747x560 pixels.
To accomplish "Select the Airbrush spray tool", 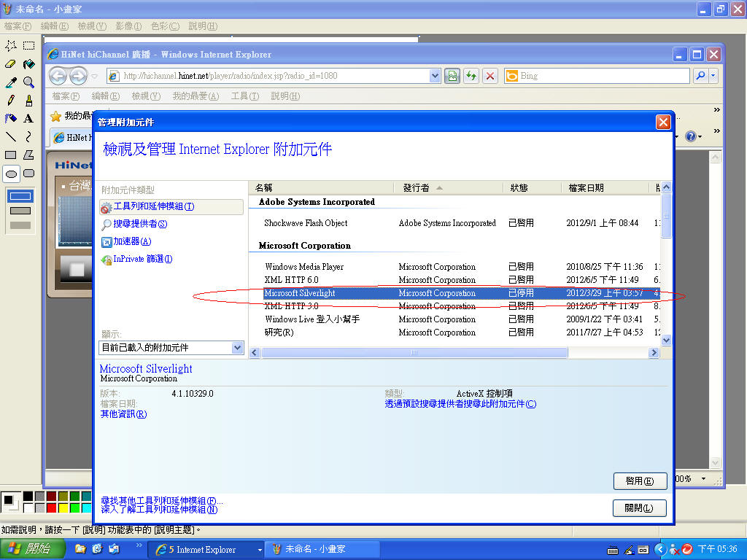I will (x=10, y=119).
